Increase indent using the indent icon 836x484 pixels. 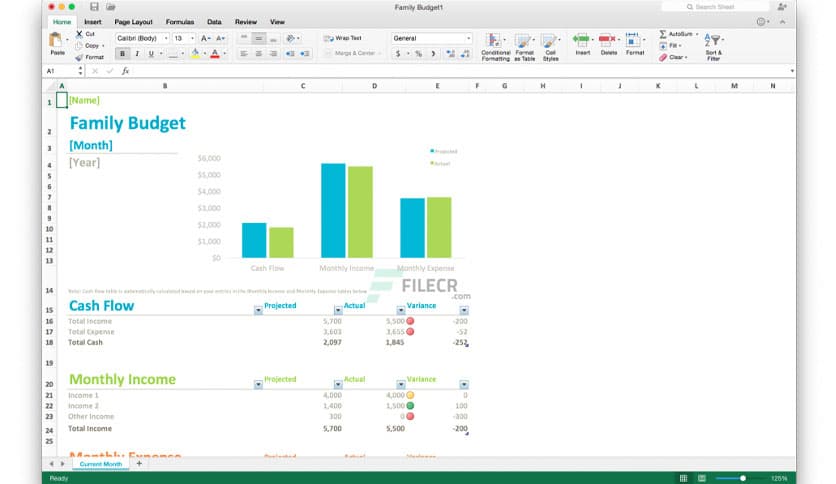pos(305,53)
